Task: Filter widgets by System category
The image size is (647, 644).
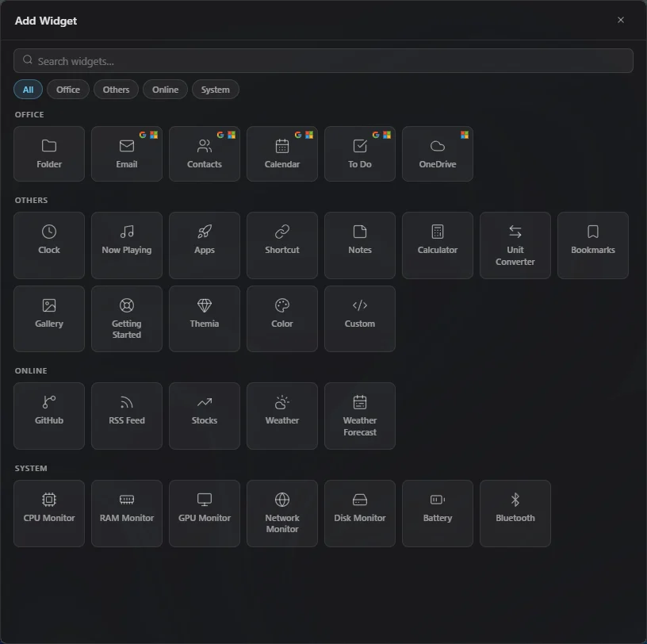Action: tap(216, 90)
